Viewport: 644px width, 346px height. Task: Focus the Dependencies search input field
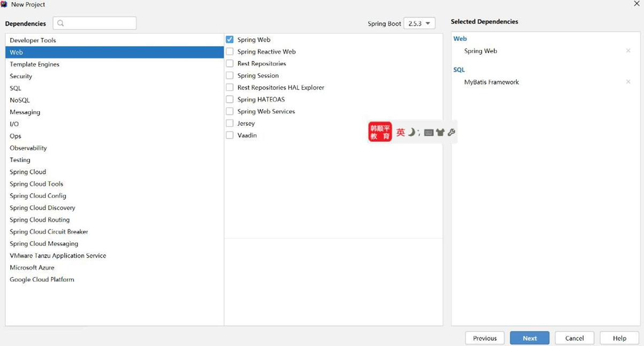pyautogui.click(x=99, y=23)
